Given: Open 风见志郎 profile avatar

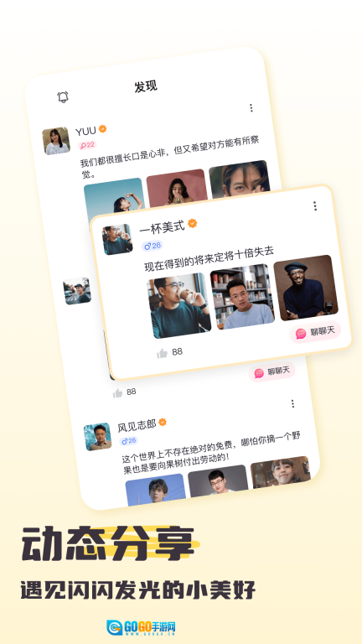Looking at the screenshot, I should [x=98, y=437].
